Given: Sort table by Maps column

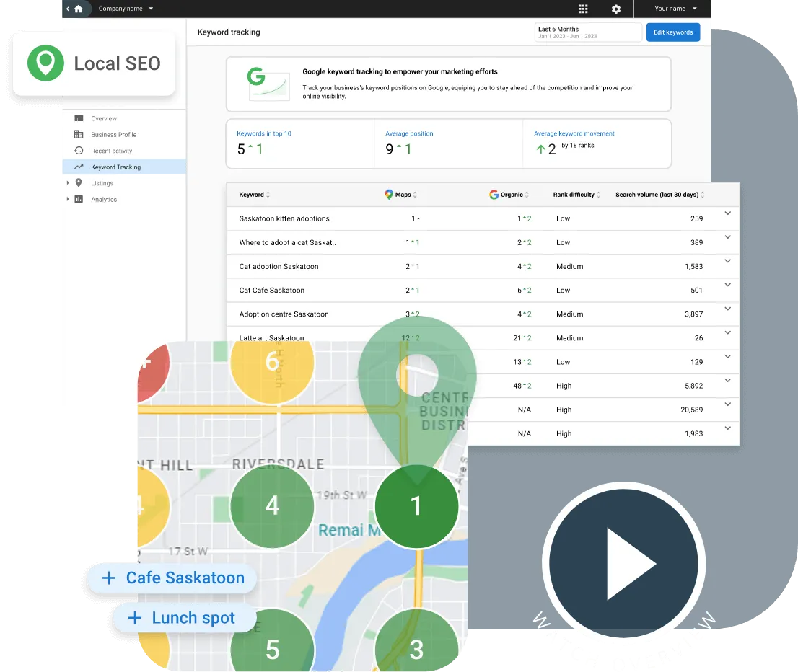Looking at the screenshot, I should point(401,195).
